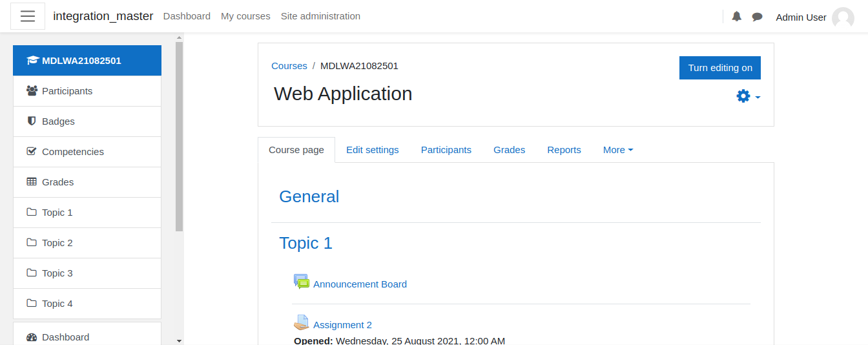Viewport: 868px width, 345px height.
Task: Select the Course page tab
Action: click(x=296, y=150)
